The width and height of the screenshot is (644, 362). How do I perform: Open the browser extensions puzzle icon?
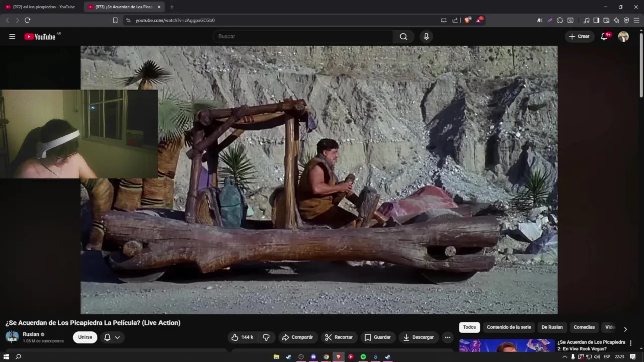click(560, 20)
